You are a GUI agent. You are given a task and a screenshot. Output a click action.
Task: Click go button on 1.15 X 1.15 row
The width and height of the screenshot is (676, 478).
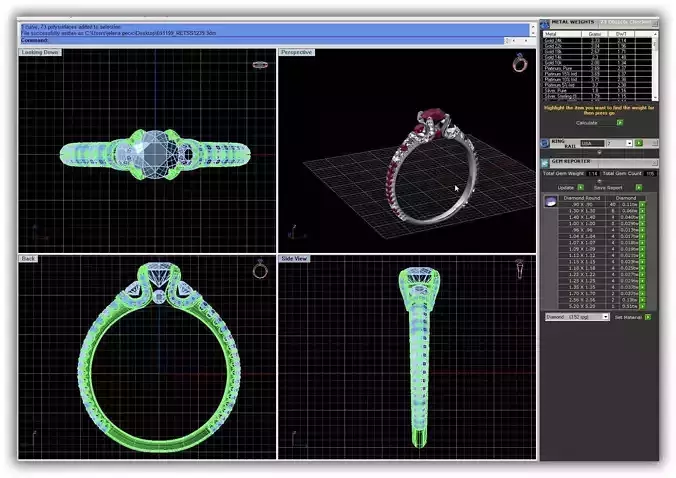pyautogui.click(x=642, y=262)
